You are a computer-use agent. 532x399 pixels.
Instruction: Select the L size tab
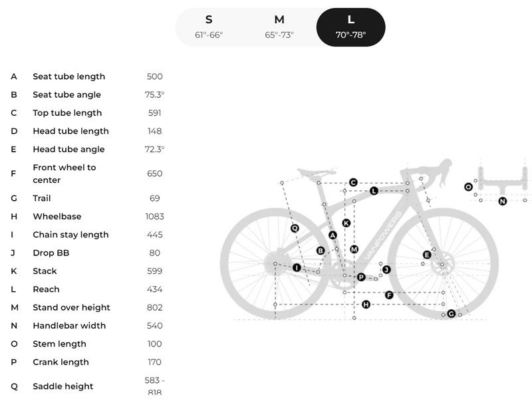351,27
